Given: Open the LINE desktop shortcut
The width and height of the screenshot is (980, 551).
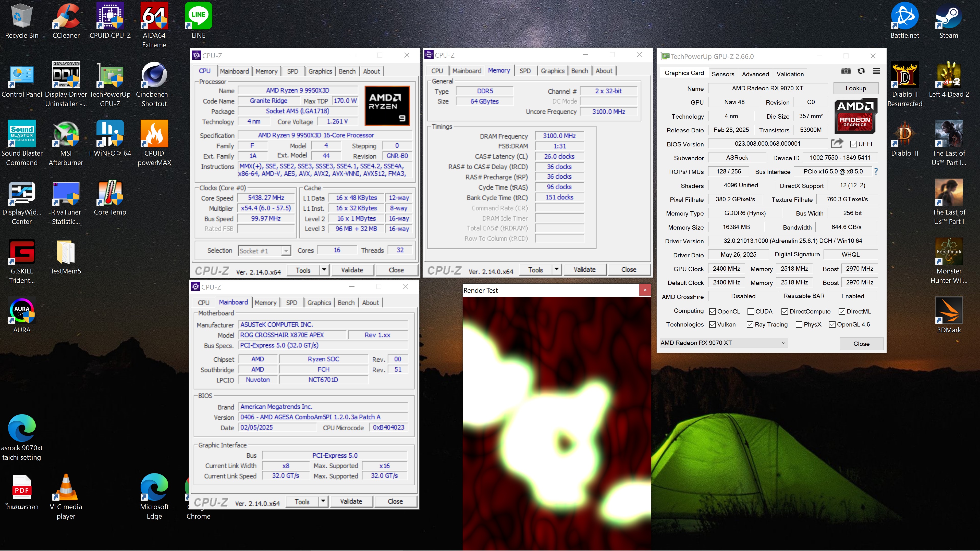Looking at the screenshot, I should (198, 21).
